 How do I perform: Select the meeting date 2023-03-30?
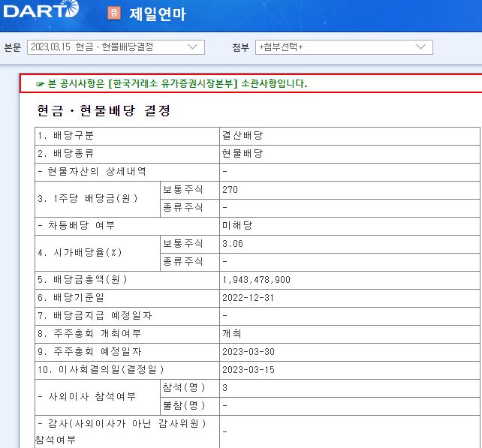click(249, 352)
